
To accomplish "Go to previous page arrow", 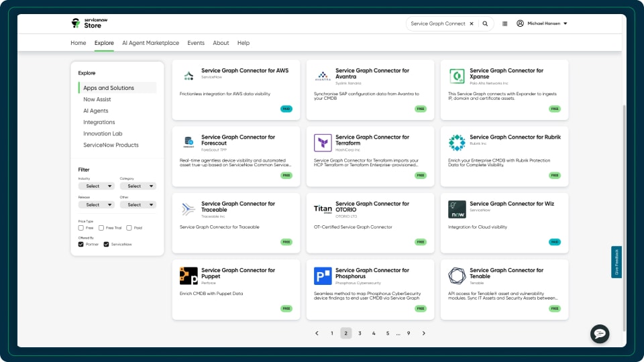I will pyautogui.click(x=317, y=333).
